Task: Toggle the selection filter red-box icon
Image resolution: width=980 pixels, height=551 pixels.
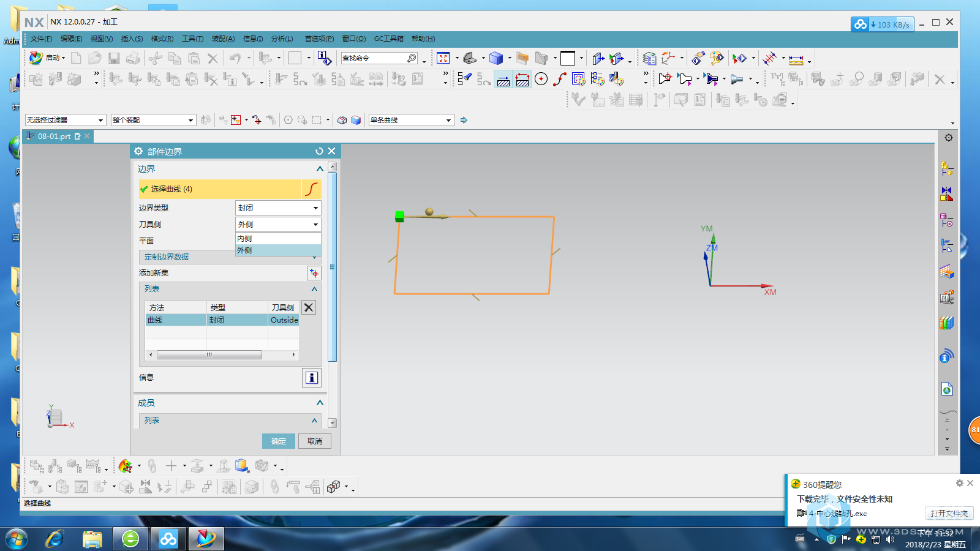Action: tap(236, 120)
